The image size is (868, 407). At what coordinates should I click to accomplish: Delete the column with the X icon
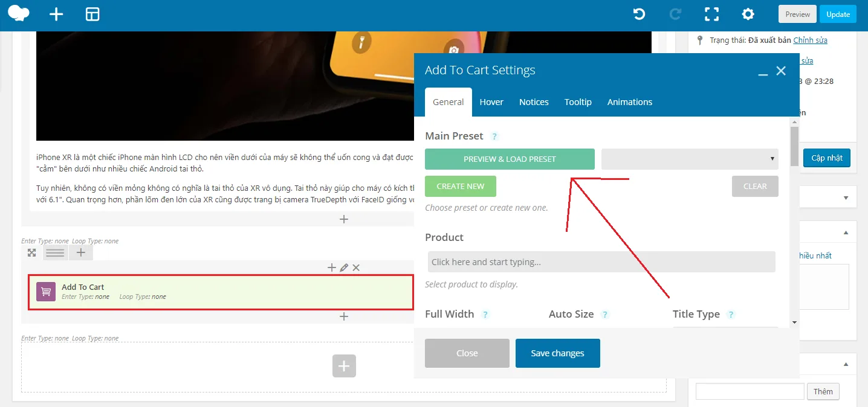click(x=356, y=268)
